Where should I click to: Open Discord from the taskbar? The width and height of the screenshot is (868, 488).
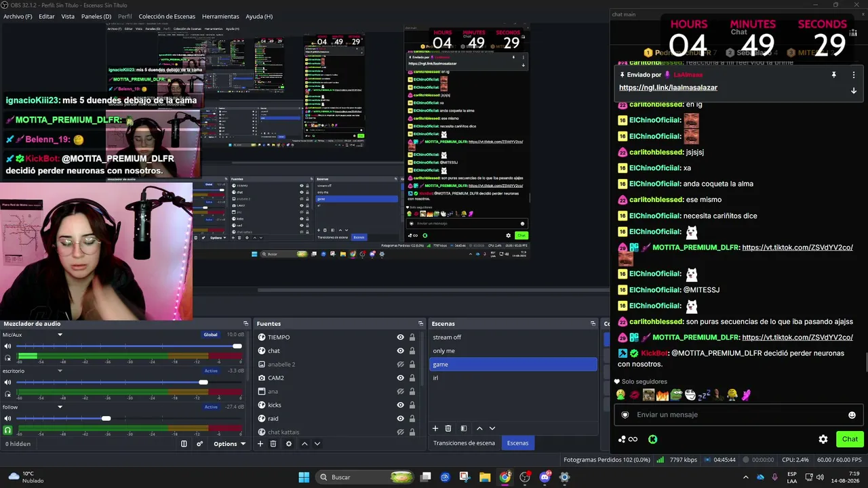click(x=545, y=477)
